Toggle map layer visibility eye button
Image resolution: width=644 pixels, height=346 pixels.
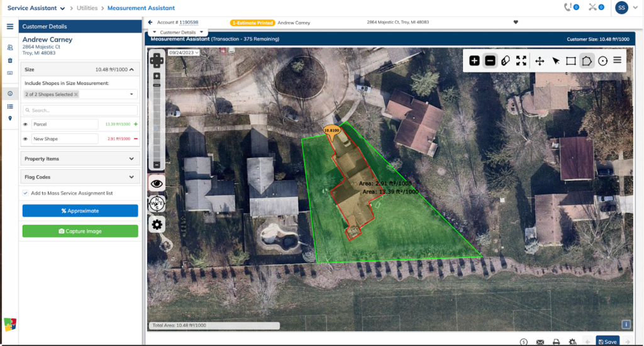coord(157,183)
